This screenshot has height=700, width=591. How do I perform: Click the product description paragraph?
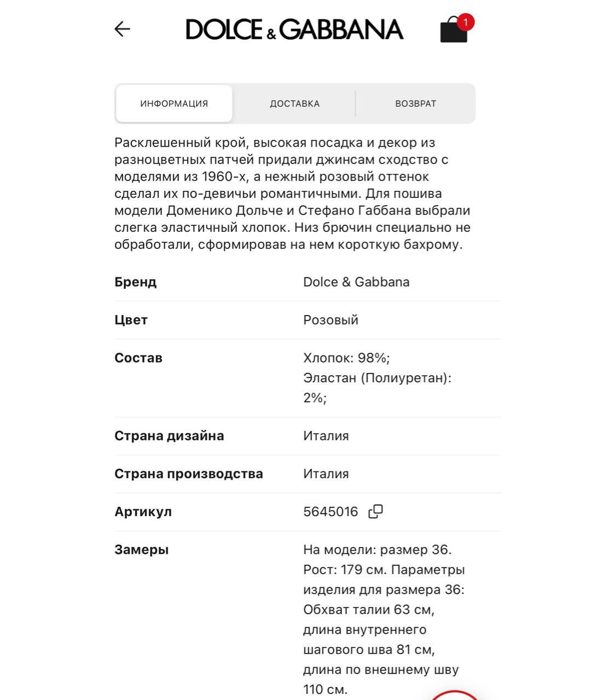292,194
